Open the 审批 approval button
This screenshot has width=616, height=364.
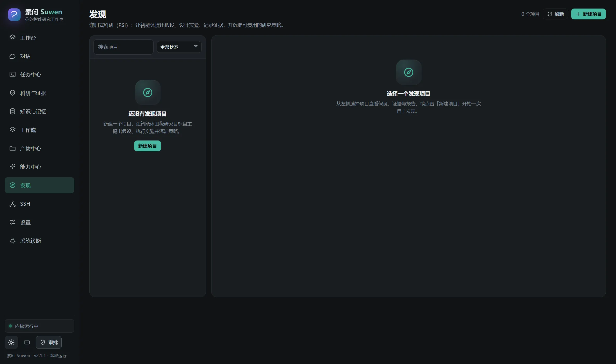point(49,343)
